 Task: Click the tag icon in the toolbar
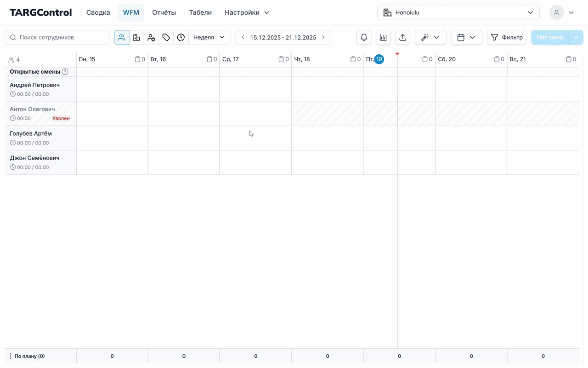point(166,37)
